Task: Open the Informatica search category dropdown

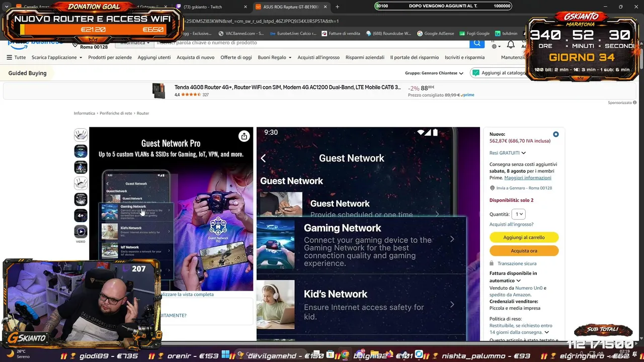Action: [x=135, y=43]
